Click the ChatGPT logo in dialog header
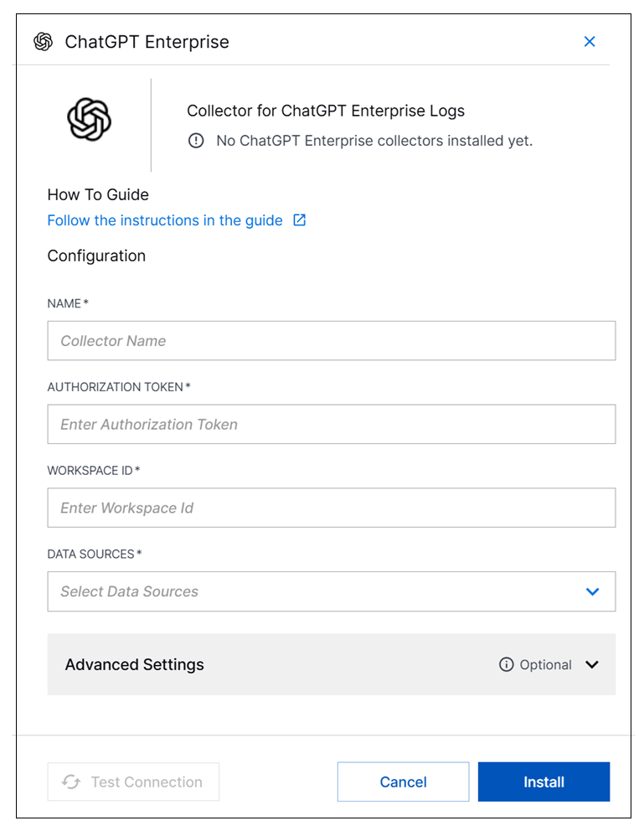 43,42
